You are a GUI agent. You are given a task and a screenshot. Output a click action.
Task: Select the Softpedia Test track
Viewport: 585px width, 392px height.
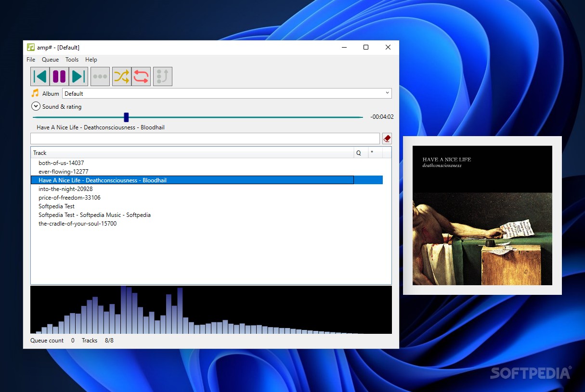pos(207,206)
